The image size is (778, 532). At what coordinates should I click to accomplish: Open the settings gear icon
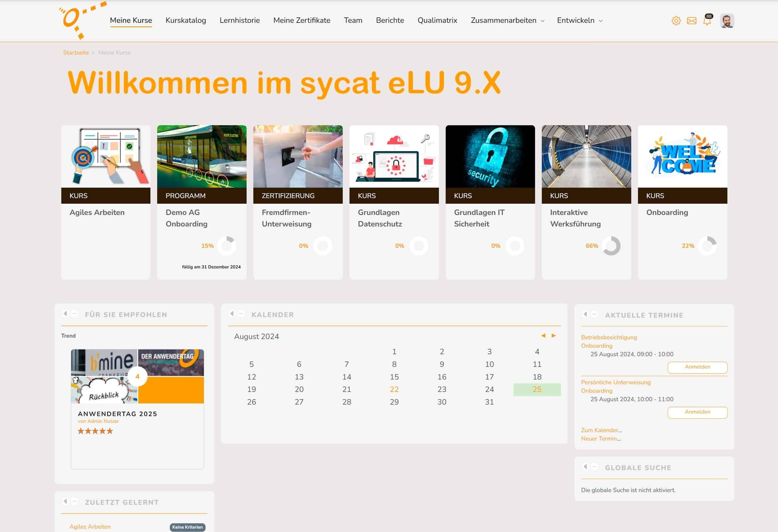(x=676, y=20)
